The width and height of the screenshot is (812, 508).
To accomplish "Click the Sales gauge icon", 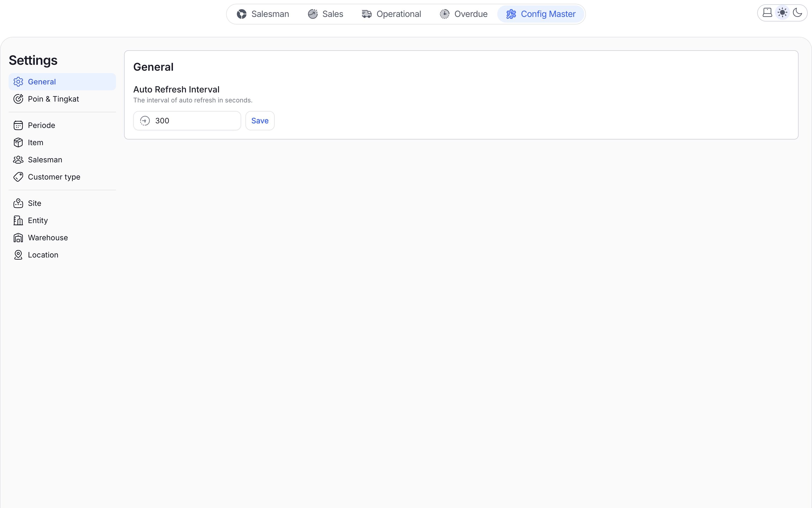I will 313,14.
